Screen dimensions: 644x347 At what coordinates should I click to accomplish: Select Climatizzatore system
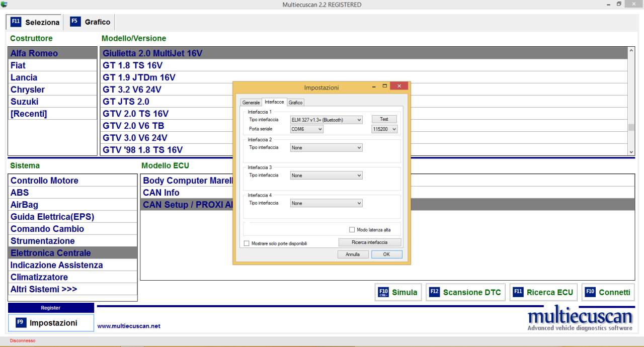point(73,277)
